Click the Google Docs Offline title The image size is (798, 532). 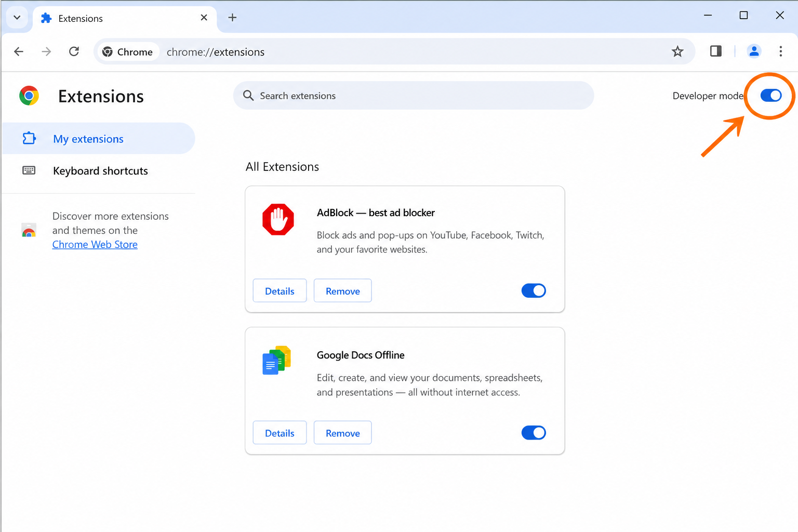click(x=361, y=355)
